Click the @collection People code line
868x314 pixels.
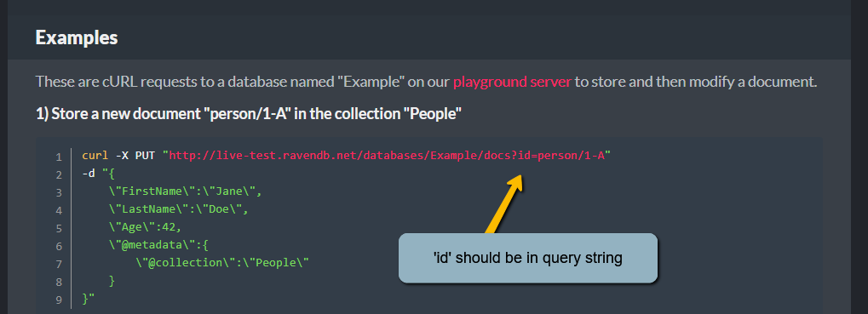point(222,263)
